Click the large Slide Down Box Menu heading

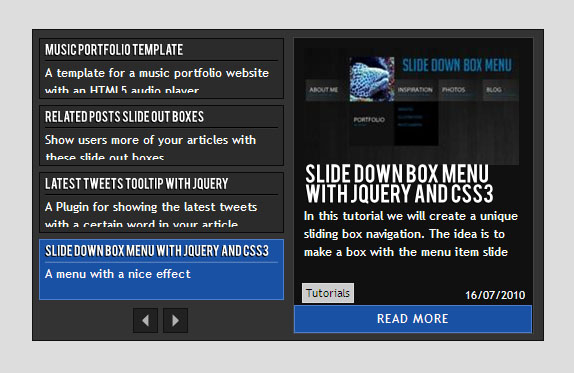(x=399, y=184)
